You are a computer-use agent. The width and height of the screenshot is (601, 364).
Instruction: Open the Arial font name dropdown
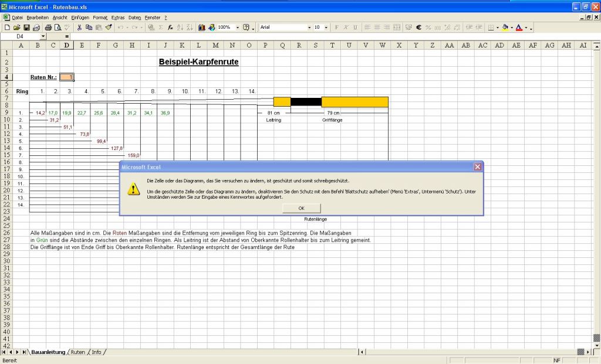tap(309, 28)
